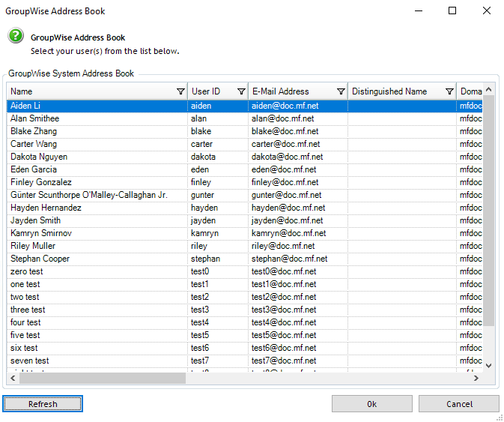504x422 pixels.
Task: Select the Dakota Nguyen row
Action: point(97,157)
